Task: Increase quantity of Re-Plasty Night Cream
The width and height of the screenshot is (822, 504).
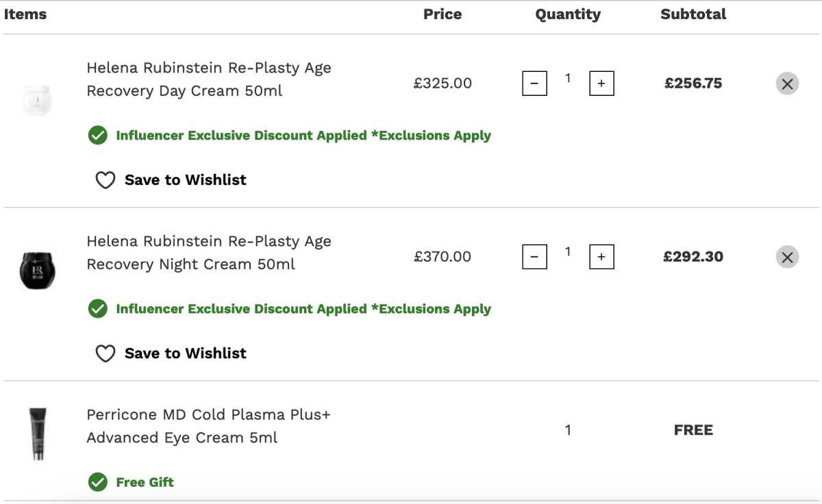Action: (x=601, y=257)
